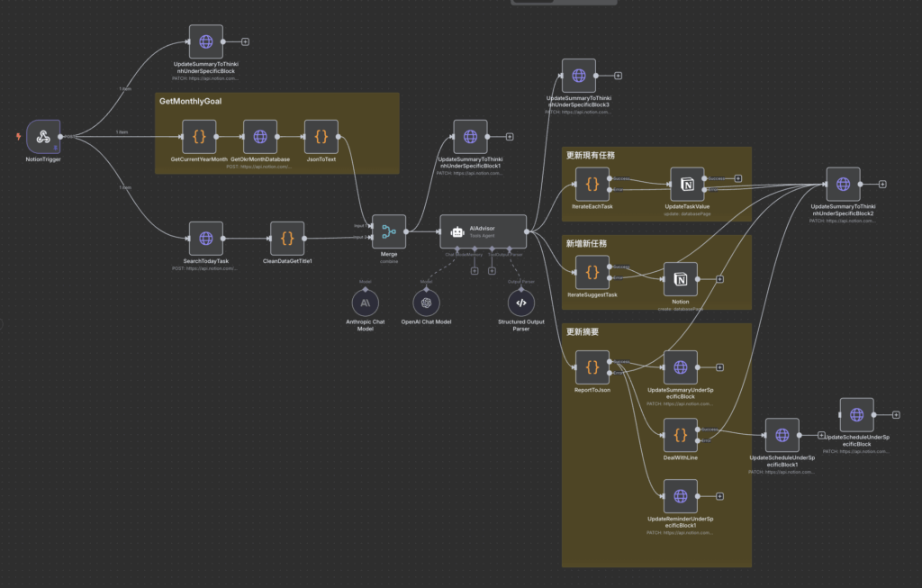922x588 pixels.
Task: Click the AIAdvisor Output Parser connector
Action: click(510, 249)
